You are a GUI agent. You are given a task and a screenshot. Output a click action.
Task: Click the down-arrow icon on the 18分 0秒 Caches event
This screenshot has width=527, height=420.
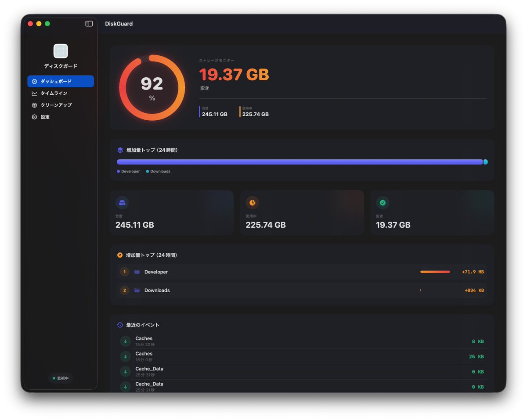[x=125, y=356]
